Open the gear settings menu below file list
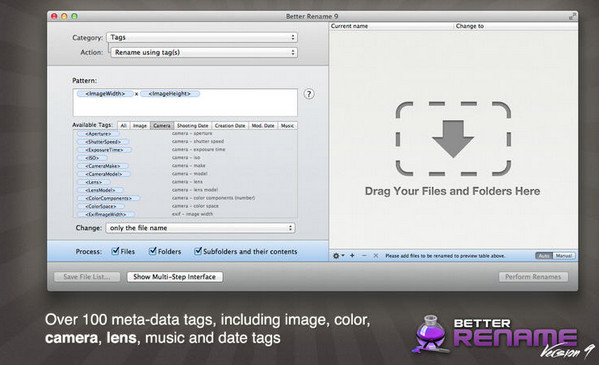Viewport: 599px width, 365px height. click(338, 256)
